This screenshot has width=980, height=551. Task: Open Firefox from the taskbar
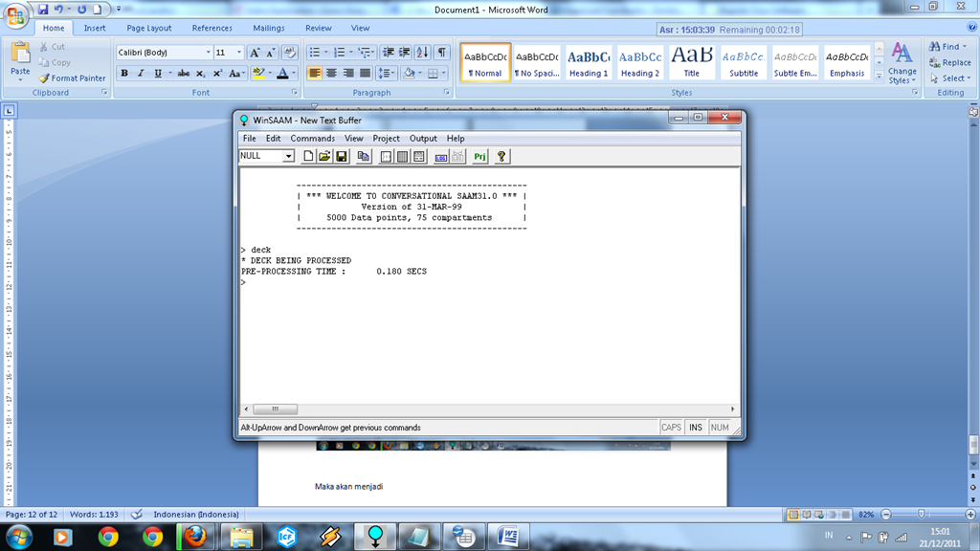point(194,537)
